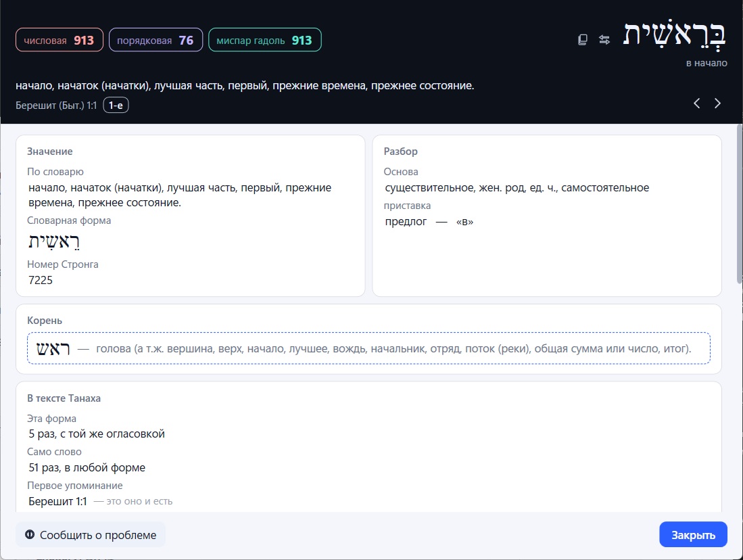
Task: Click Strong's number 7225
Action: click(x=41, y=280)
